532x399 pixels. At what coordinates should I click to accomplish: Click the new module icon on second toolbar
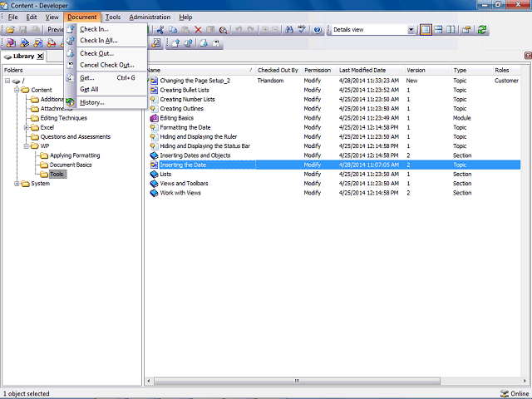11,43
